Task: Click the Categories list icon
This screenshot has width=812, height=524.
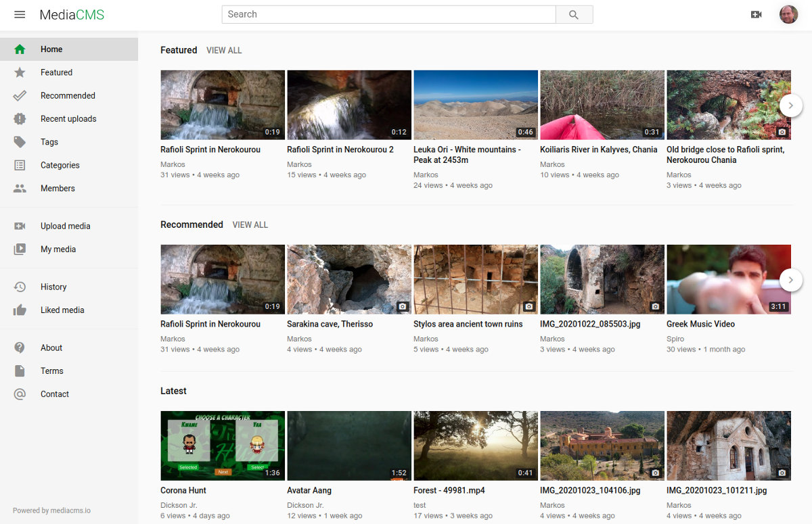Action: coord(20,165)
